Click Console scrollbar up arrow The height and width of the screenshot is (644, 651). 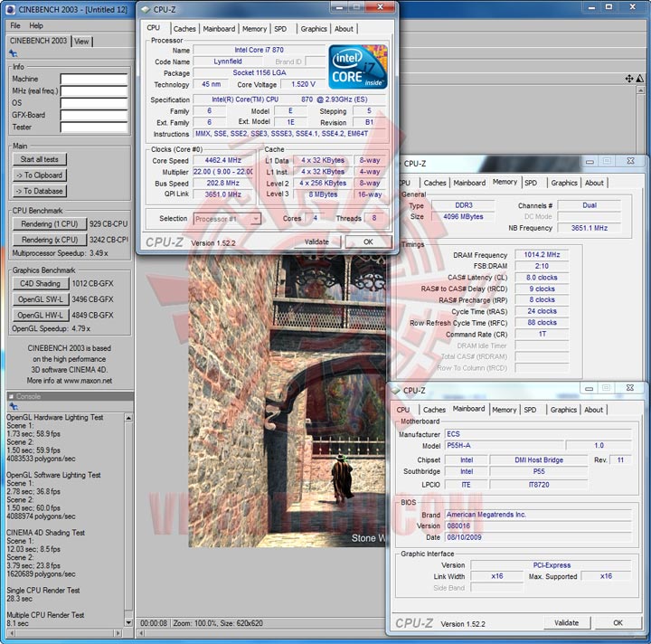coord(128,418)
